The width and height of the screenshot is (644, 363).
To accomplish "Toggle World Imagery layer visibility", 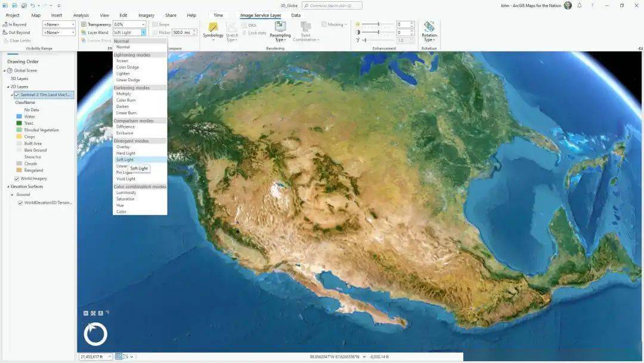I will point(17,179).
